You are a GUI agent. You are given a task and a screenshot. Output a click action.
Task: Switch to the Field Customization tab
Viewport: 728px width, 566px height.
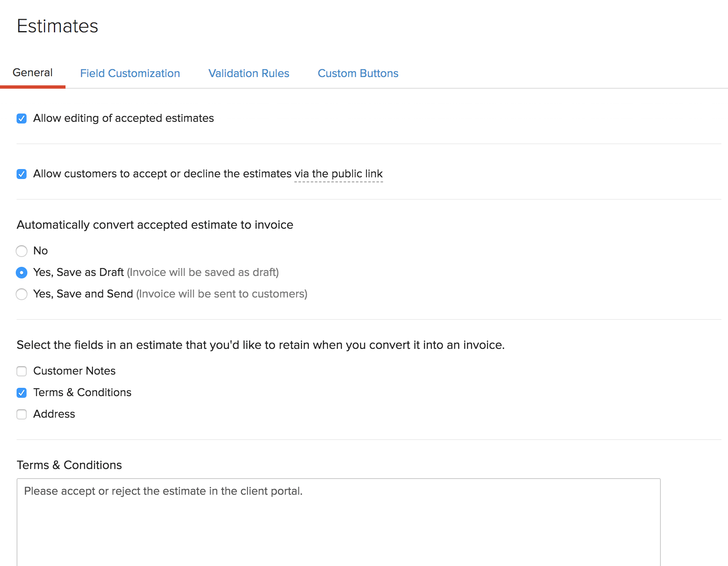coord(130,73)
